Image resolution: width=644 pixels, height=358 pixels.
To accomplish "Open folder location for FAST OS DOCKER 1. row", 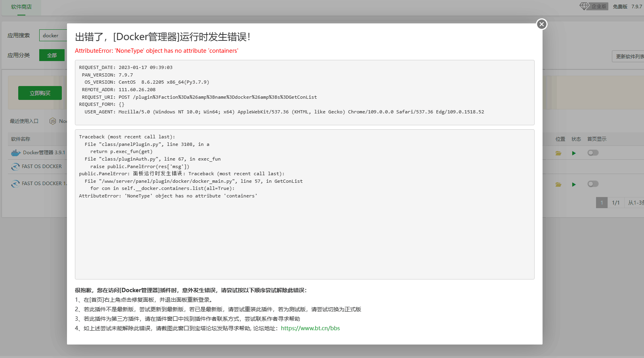I will pos(558,184).
